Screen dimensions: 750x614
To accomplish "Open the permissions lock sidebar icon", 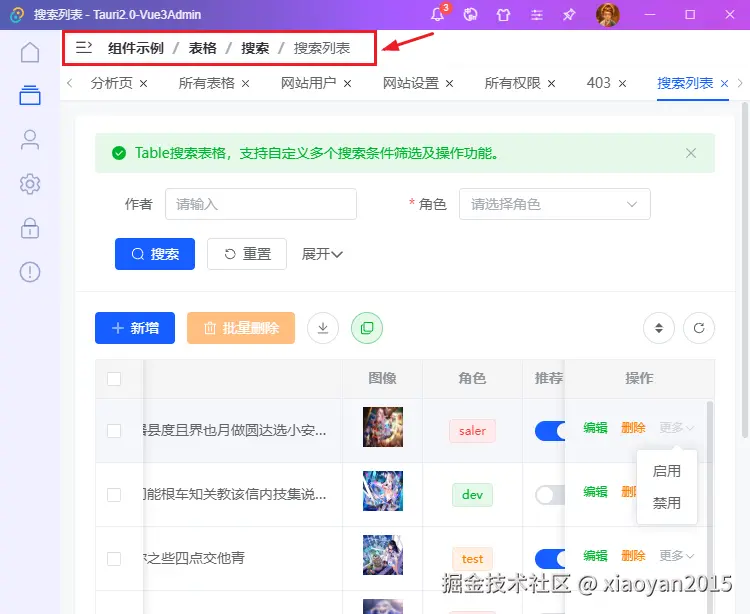I will (x=30, y=228).
